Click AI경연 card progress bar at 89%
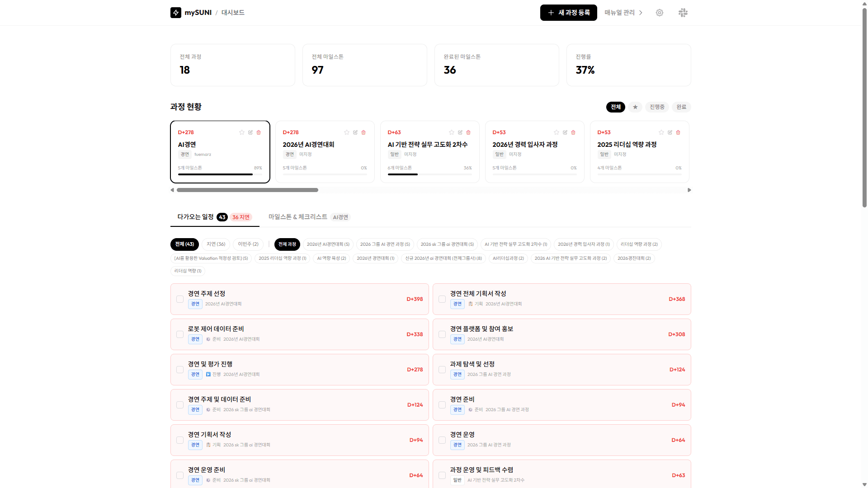 coord(220,174)
